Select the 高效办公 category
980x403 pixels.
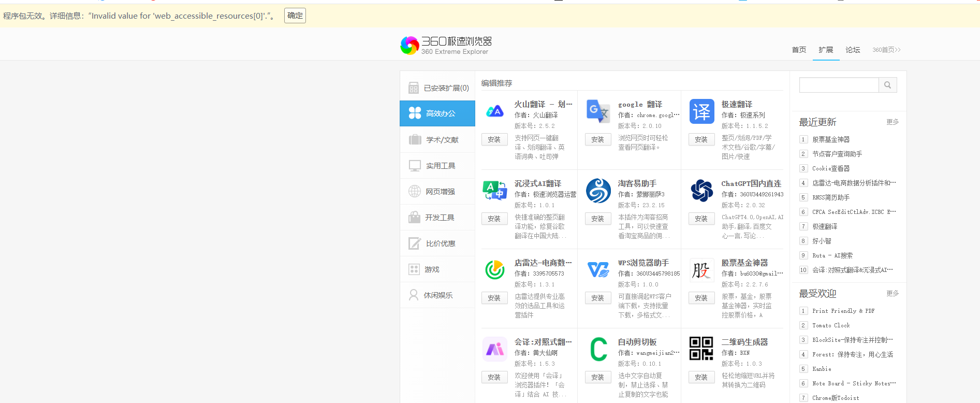pyautogui.click(x=437, y=113)
